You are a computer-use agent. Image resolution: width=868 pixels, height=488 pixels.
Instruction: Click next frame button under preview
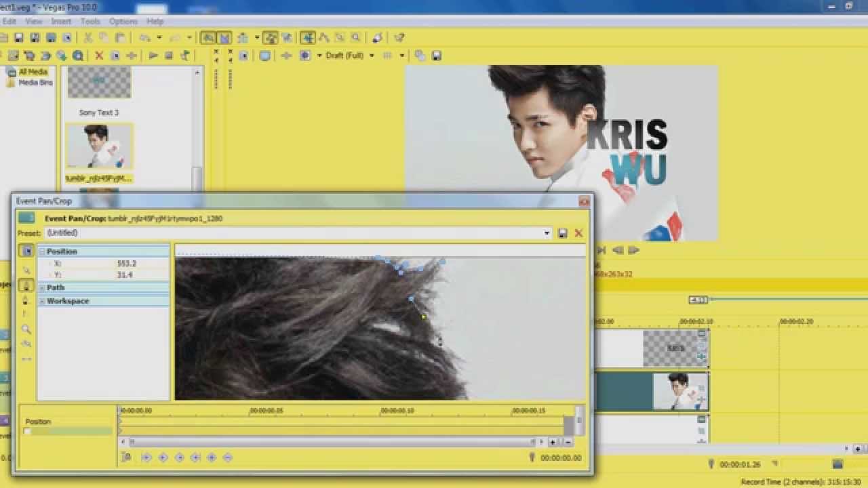pos(634,250)
